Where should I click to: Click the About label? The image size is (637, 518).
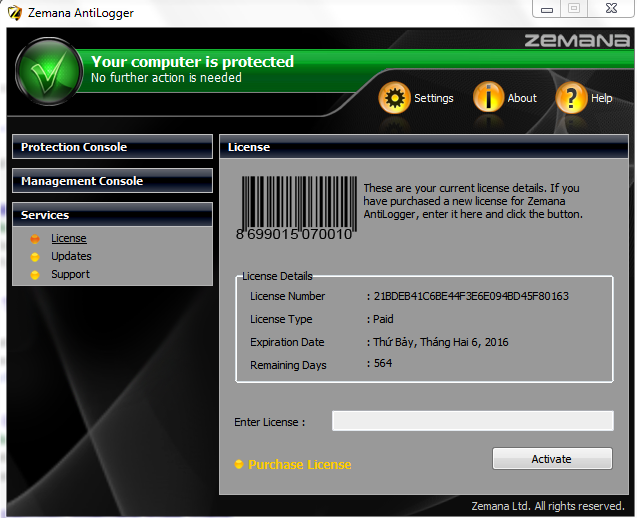(522, 98)
